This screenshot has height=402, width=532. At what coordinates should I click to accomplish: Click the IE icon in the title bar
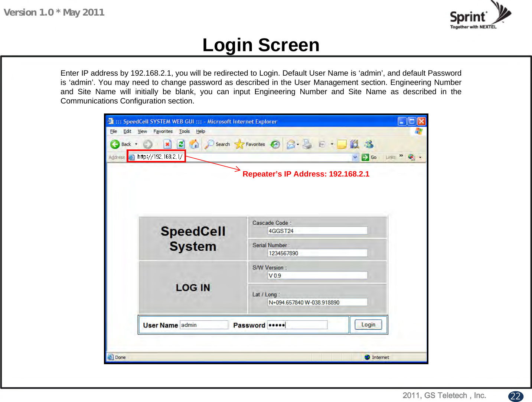point(111,121)
